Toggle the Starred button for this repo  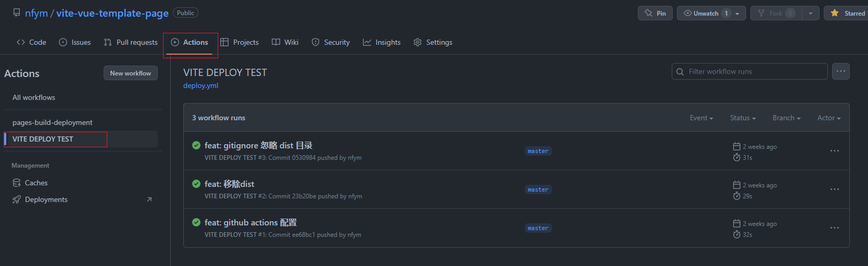(847, 13)
